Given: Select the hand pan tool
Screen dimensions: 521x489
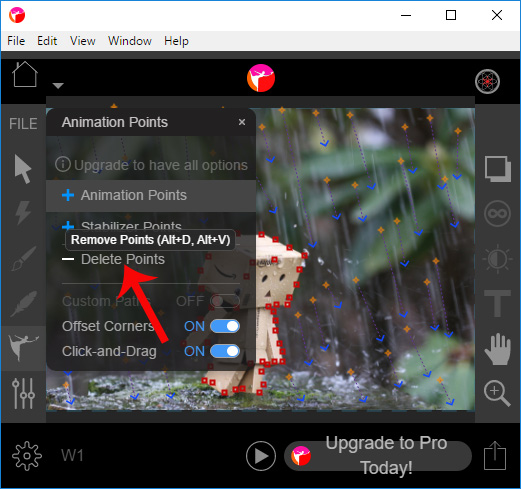Looking at the screenshot, I should tap(497, 349).
